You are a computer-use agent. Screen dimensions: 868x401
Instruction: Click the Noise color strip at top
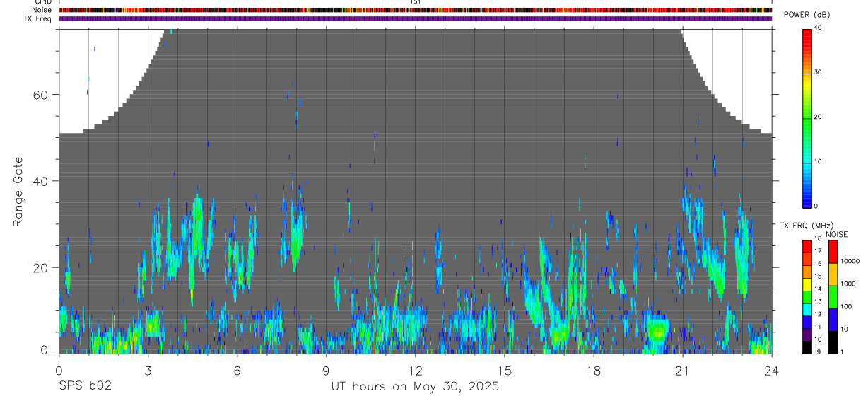pos(415,11)
